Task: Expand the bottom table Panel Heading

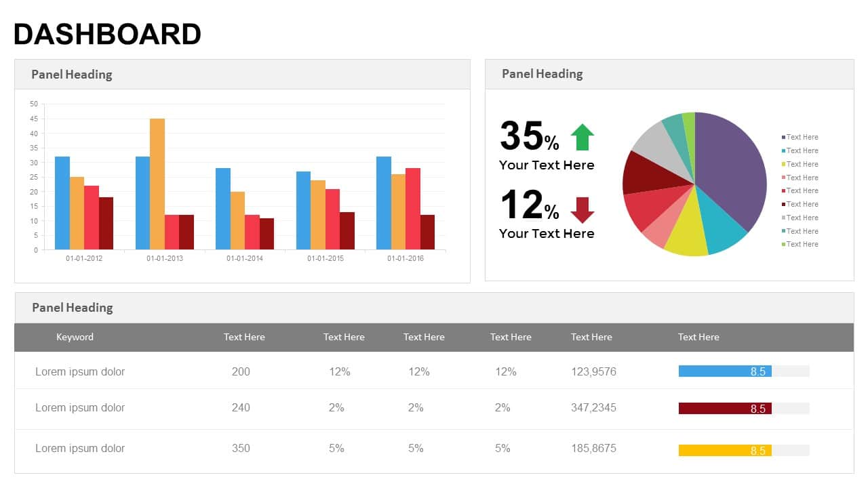Action: point(72,307)
